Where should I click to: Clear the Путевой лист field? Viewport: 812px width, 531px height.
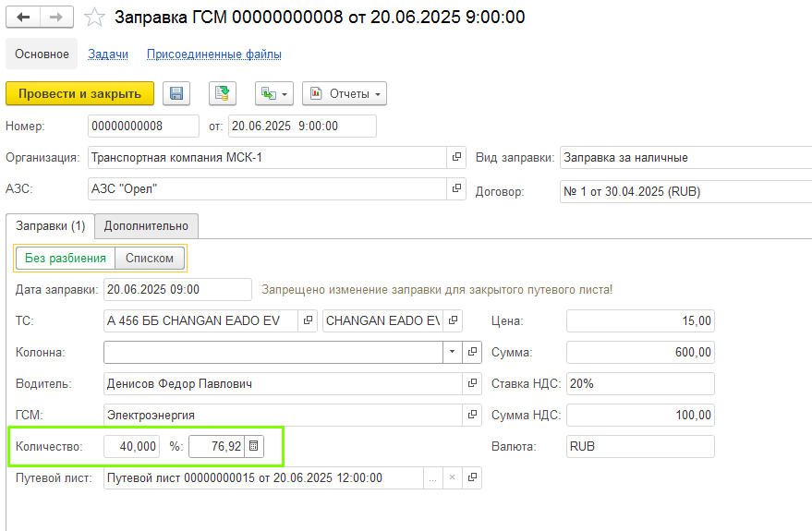coord(452,477)
